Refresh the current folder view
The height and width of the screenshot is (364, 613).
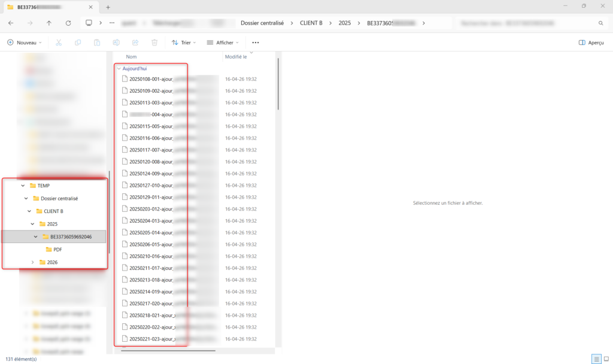(68, 23)
